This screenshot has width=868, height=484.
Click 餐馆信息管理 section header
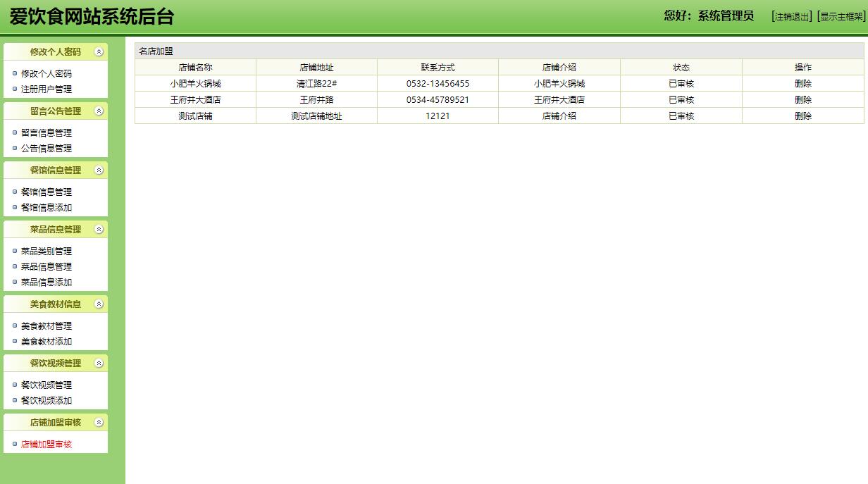56,170
